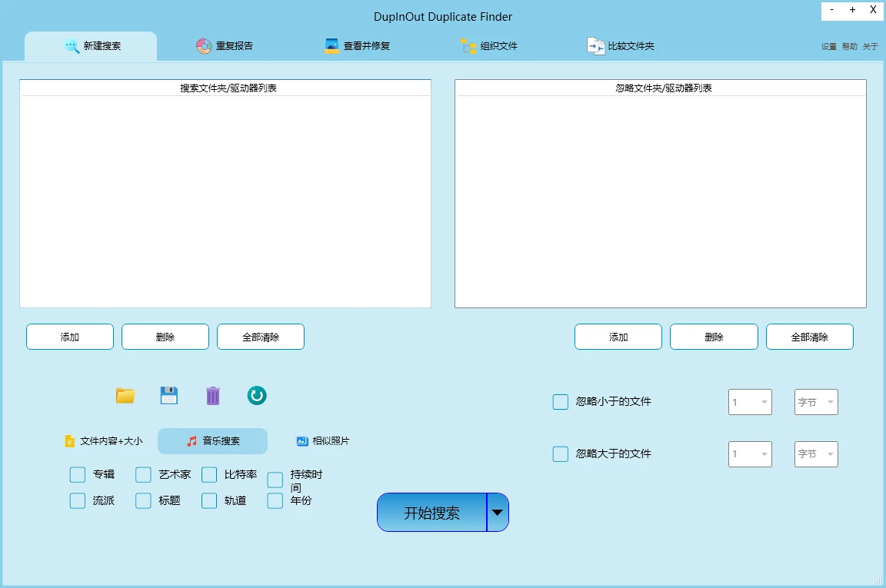Open the 字节 unit dropdown next to ignore-smaller option
886x588 pixels.
click(815, 401)
